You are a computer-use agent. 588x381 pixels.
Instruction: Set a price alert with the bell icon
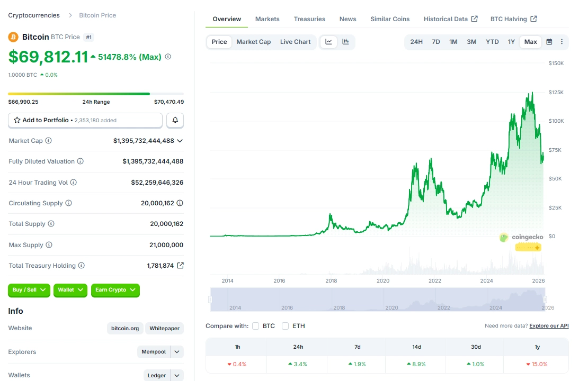175,120
